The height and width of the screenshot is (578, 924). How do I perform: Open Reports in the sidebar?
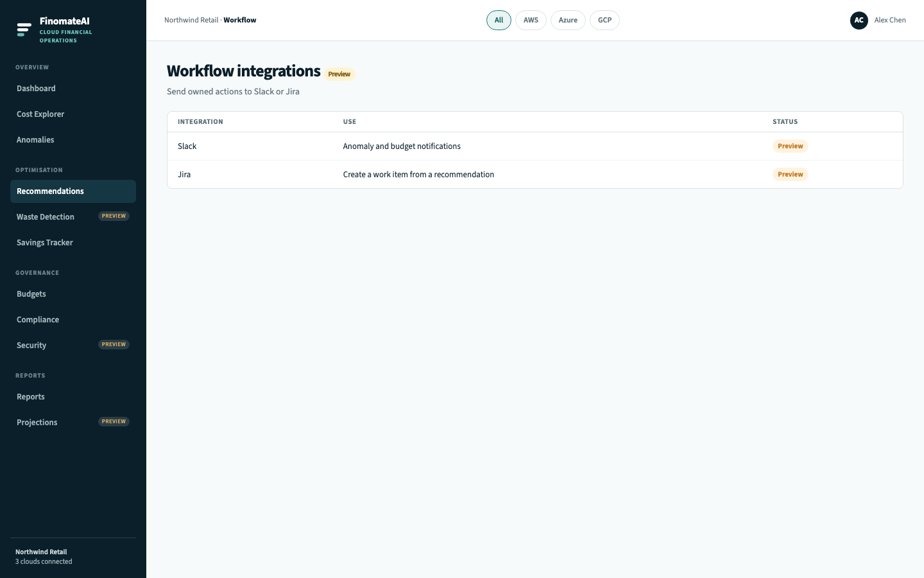[73, 397]
